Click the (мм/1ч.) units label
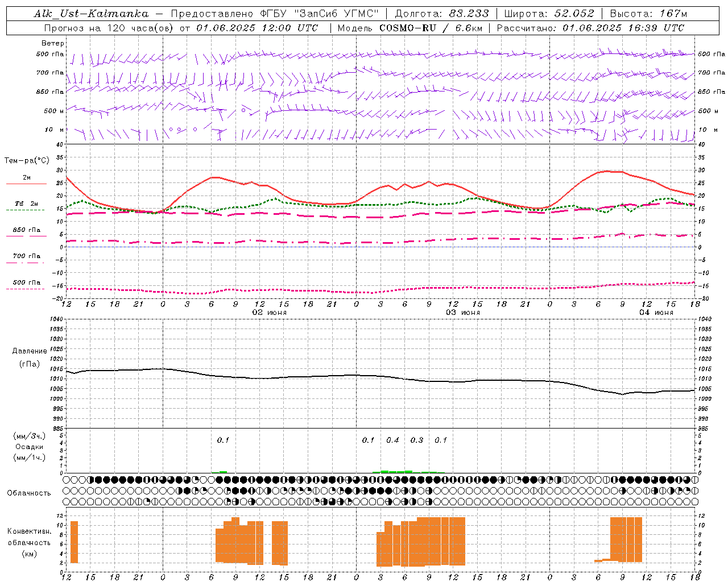This screenshot has height=582, width=728. click(30, 458)
